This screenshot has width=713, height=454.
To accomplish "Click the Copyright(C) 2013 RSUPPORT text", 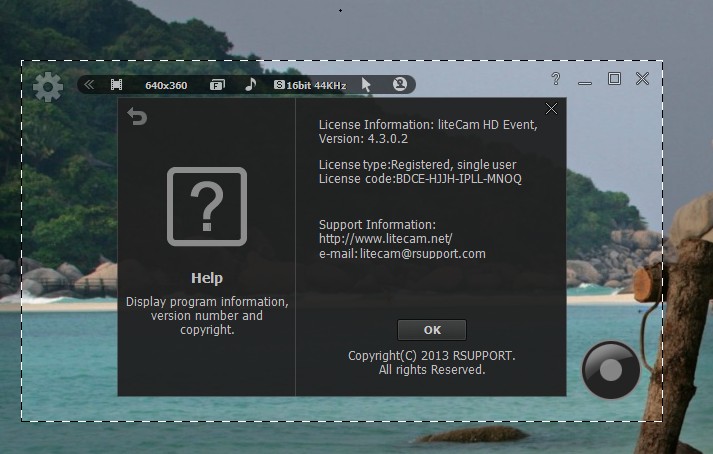I will (x=432, y=356).
